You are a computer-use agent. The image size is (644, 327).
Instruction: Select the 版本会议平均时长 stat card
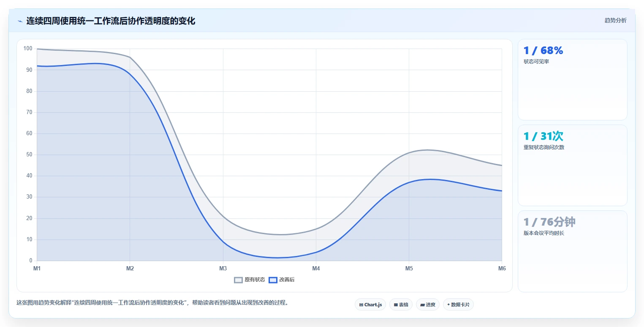573,251
